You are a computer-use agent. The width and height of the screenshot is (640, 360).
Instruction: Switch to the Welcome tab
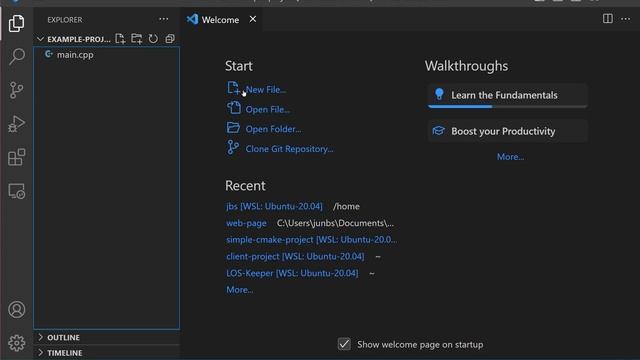[x=222, y=19]
